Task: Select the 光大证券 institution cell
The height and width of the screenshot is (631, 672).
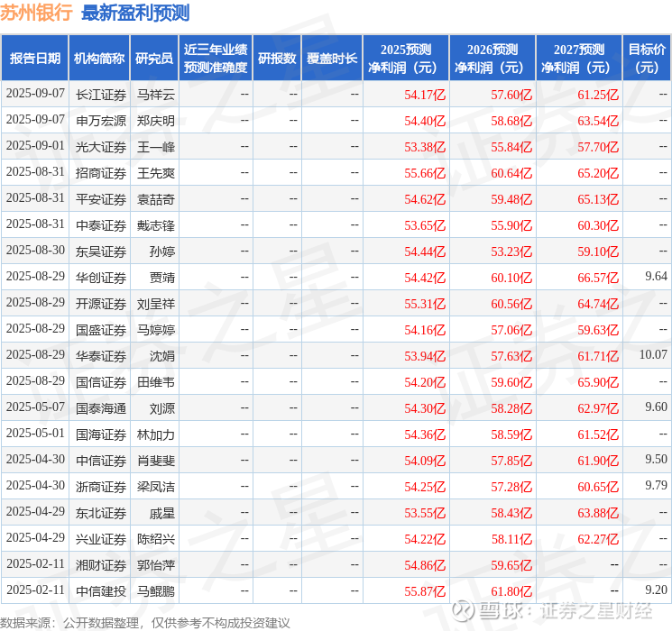Action: pyautogui.click(x=101, y=147)
